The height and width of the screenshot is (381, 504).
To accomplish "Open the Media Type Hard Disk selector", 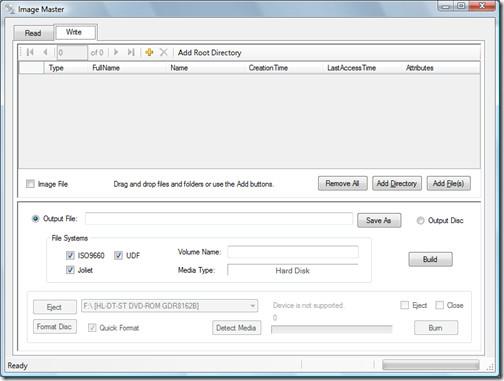I will 293,270.
